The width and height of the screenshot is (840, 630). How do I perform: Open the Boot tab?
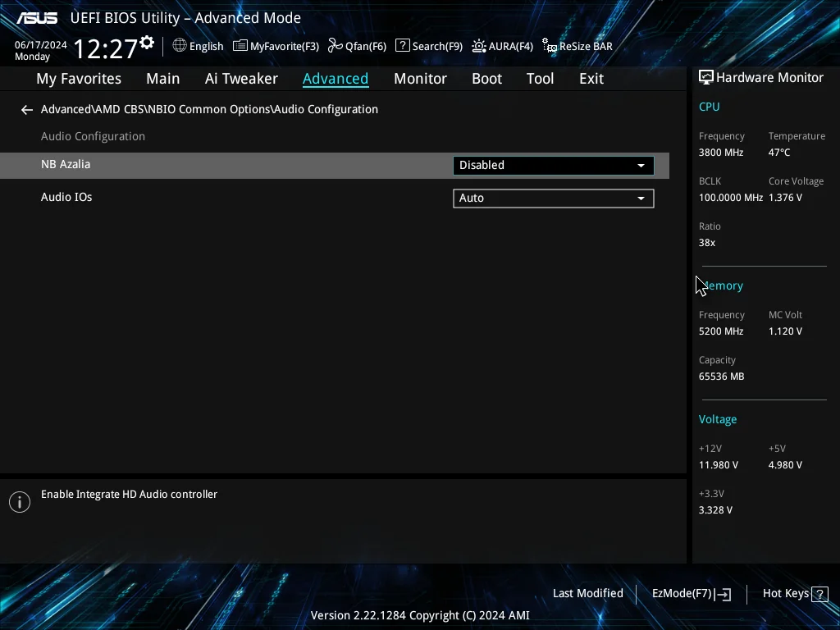pos(486,79)
